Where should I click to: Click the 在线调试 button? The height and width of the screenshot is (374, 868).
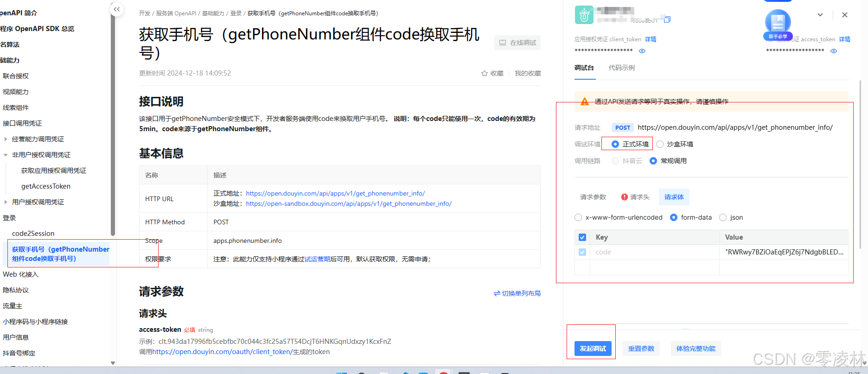pos(517,43)
